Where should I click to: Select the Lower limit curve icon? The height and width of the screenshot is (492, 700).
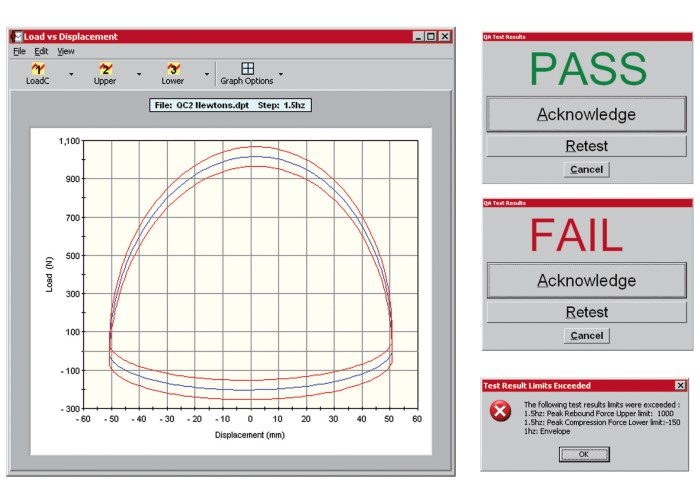[173, 69]
